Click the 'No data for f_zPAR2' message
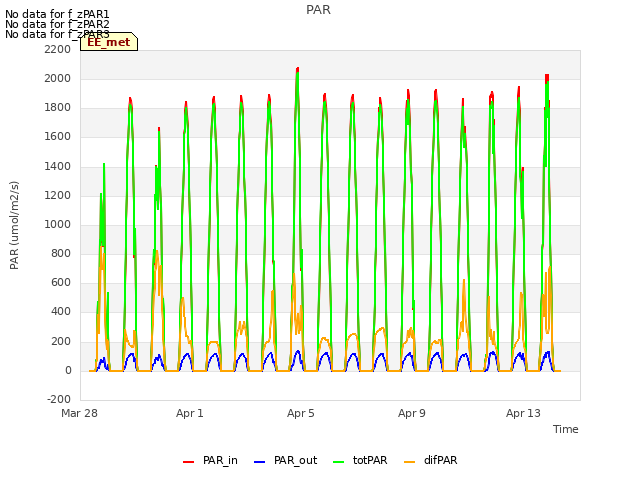Image resolution: width=640 pixels, height=480 pixels. pyautogui.click(x=57, y=24)
